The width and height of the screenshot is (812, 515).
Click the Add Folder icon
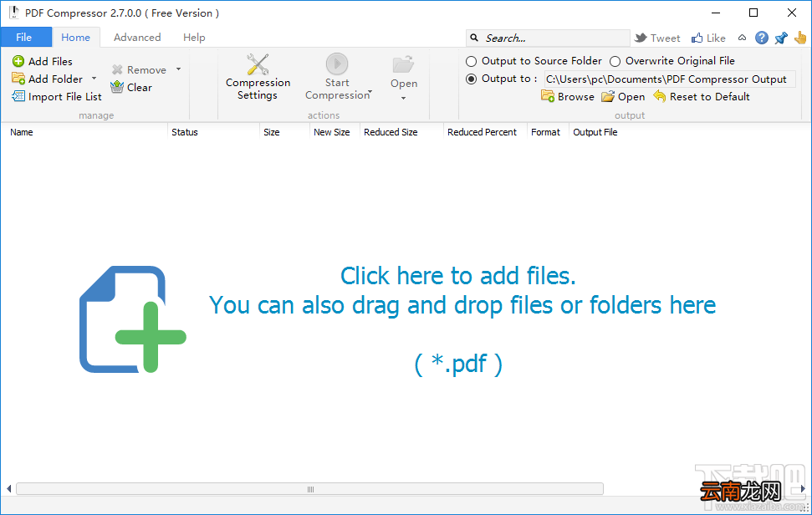(x=18, y=79)
